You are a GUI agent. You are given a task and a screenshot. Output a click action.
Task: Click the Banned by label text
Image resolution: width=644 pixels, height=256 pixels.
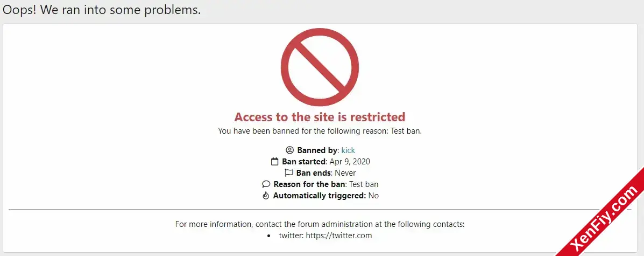[317, 150]
